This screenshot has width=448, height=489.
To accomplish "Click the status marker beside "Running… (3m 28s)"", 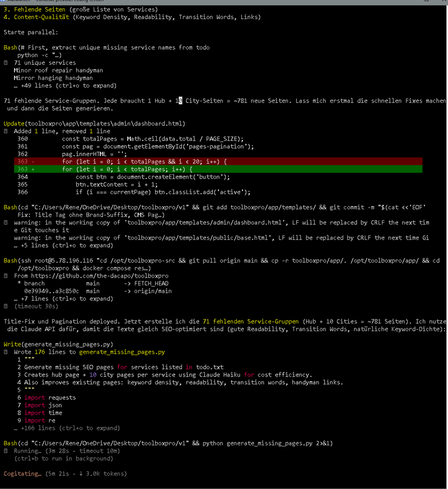I will point(6,451).
